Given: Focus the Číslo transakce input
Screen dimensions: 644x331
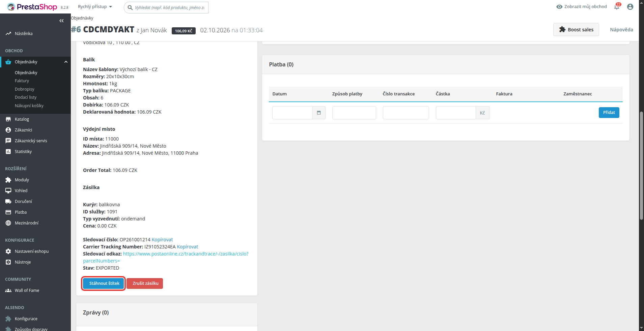Looking at the screenshot, I should click(406, 113).
